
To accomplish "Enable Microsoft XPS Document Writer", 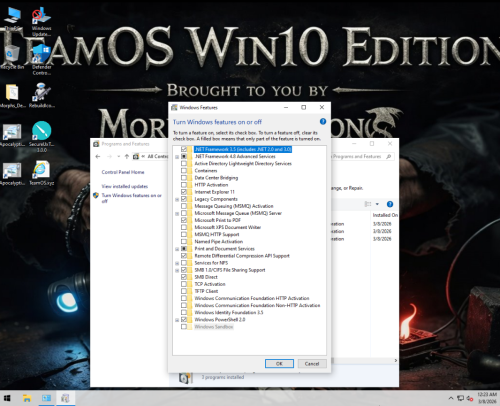I will (x=184, y=227).
